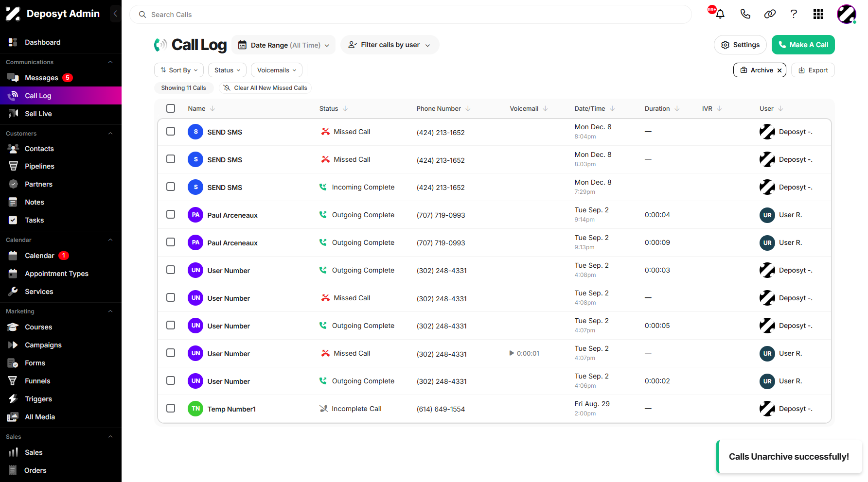Click phone number (614) 649-1554
868x482 pixels.
click(441, 409)
